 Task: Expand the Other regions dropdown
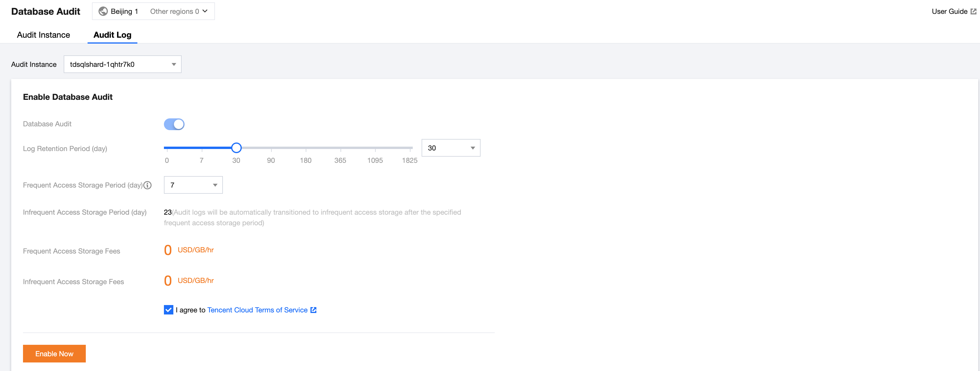click(x=179, y=11)
